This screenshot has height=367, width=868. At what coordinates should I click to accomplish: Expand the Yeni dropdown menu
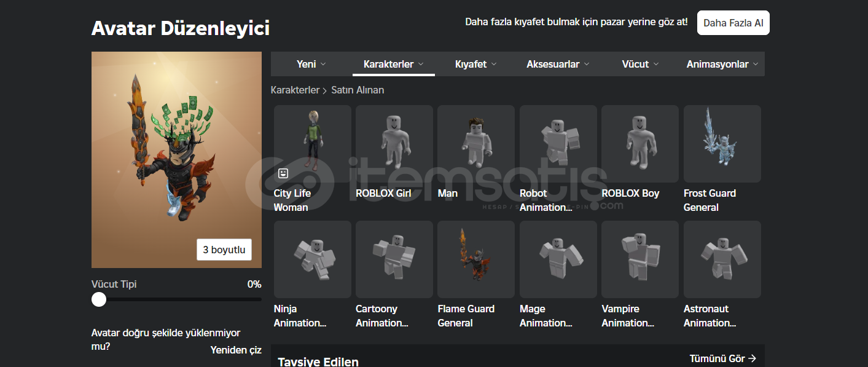311,64
